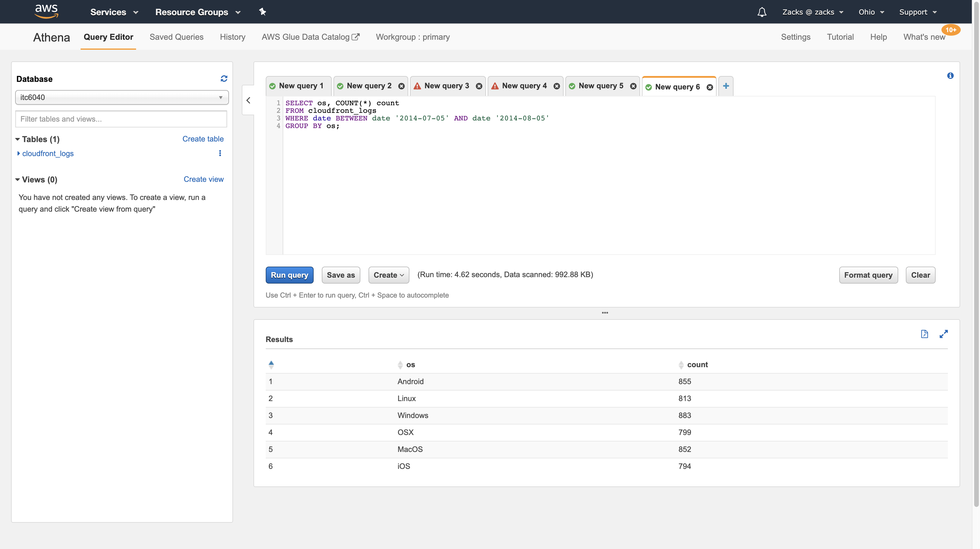Collapse the left sidebar panel arrow
This screenshot has width=980, height=549.
tap(249, 100)
